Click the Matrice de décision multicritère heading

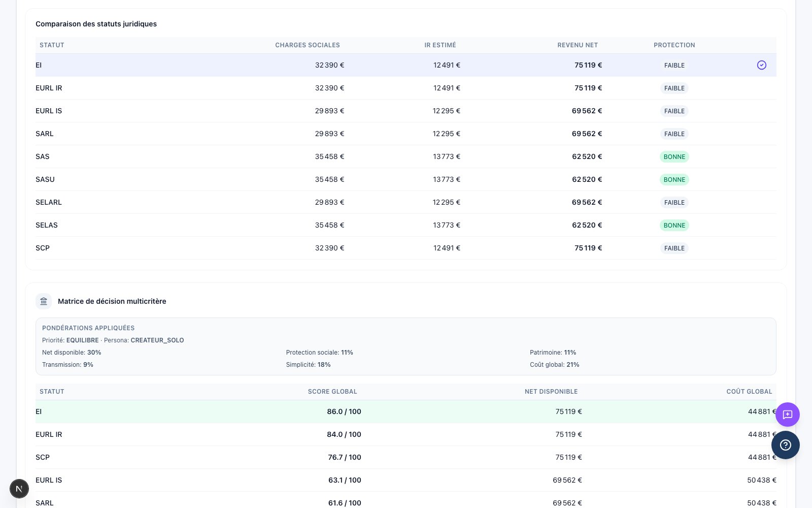point(112,301)
